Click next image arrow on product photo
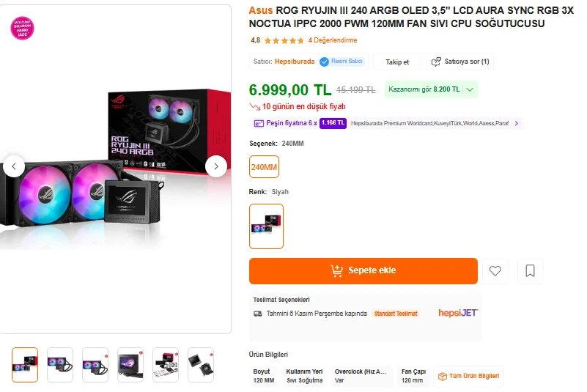The height and width of the screenshot is (392, 587). 215,166
